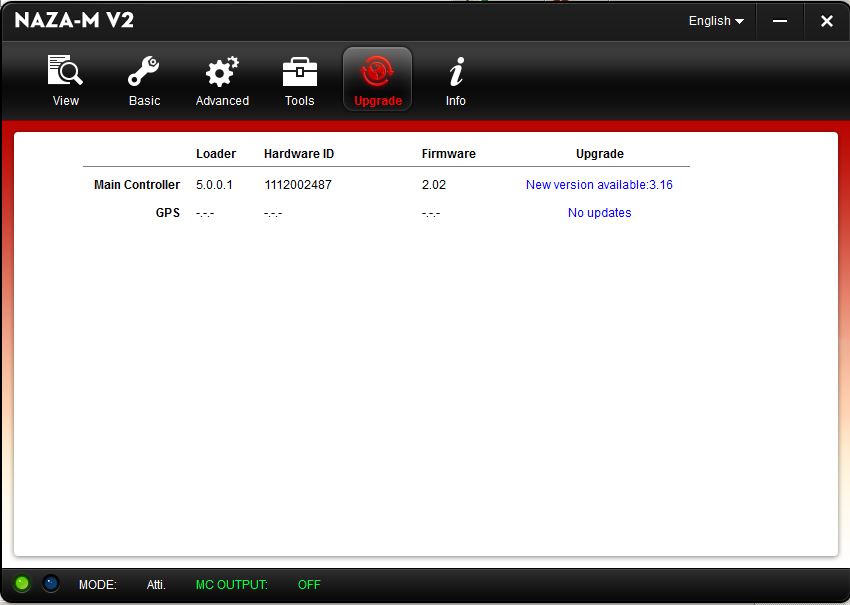Click New version available:3.16 link
The height and width of the screenshot is (605, 850).
[599, 185]
